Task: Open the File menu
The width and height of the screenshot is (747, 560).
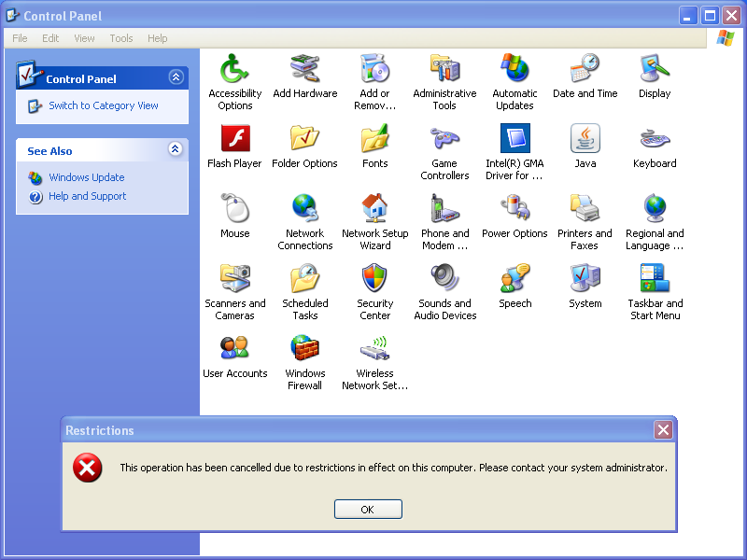Action: point(20,38)
